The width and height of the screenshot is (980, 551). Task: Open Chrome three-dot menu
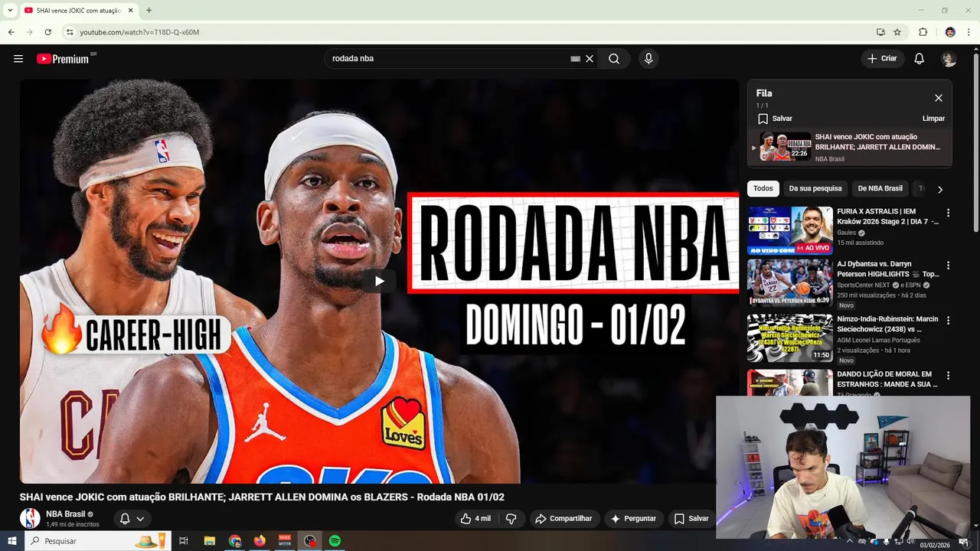click(969, 32)
